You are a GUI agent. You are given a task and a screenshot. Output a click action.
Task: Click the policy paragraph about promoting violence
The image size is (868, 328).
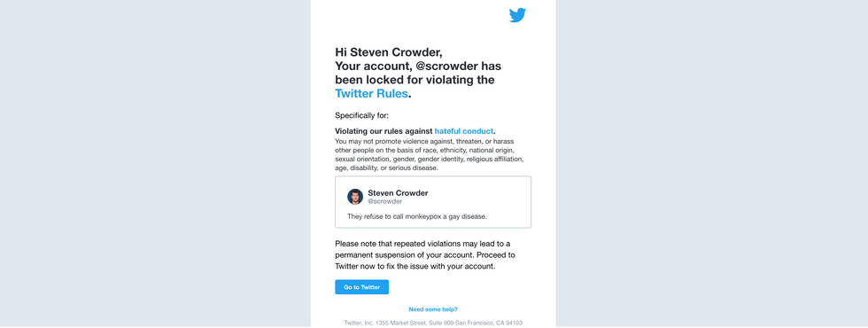[x=429, y=154]
